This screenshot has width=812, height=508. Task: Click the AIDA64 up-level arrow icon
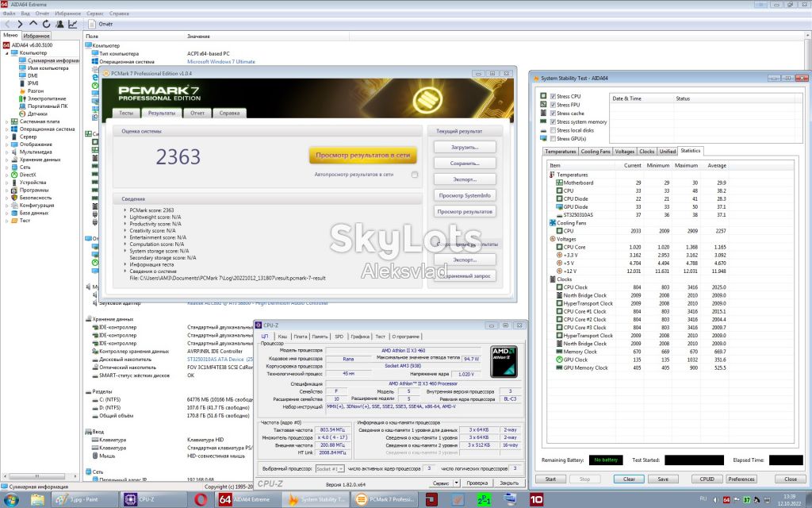click(33, 24)
